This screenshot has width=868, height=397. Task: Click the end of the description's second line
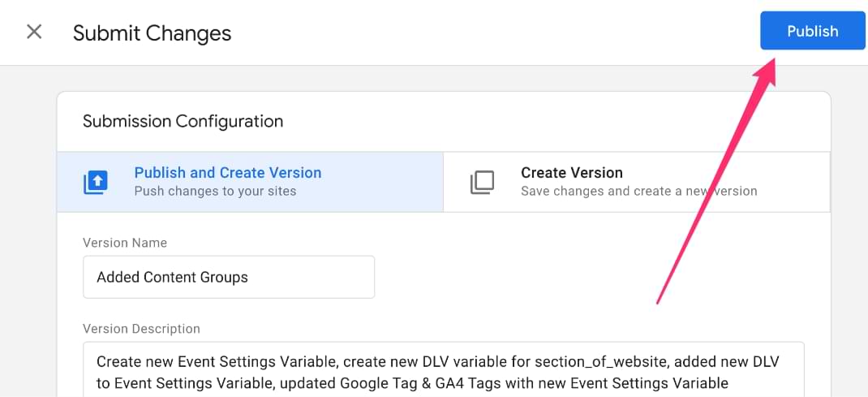(729, 382)
